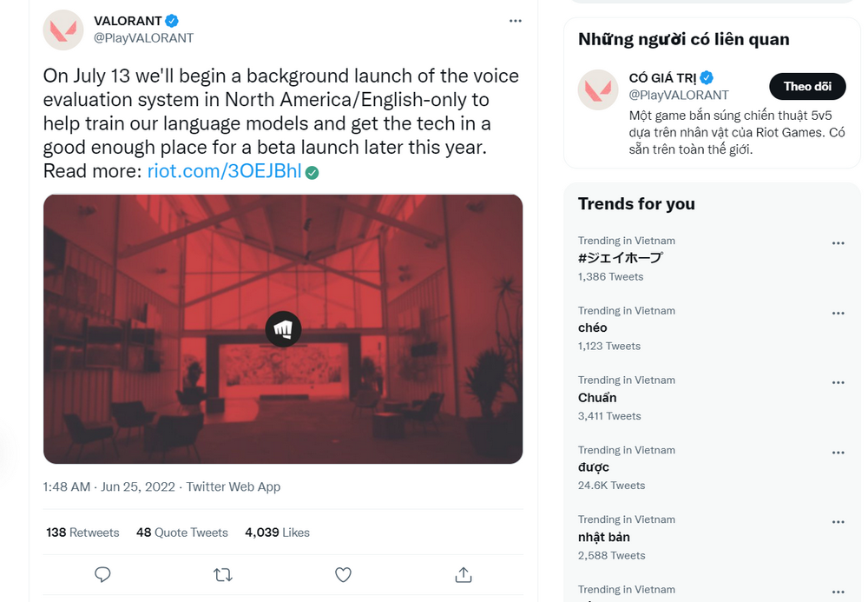Viewport: 868px width, 602px height.
Task: View the 48 Quote Tweets list
Action: point(181,533)
